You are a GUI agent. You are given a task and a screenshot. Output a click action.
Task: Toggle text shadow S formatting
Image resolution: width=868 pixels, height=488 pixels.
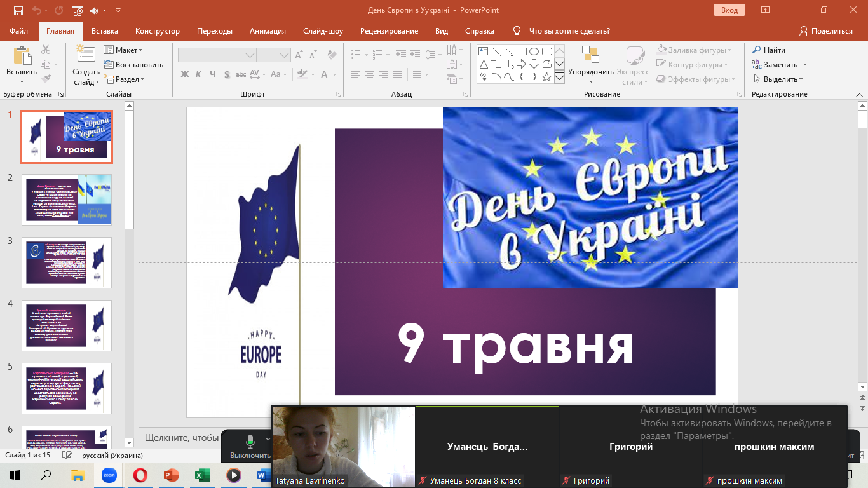coord(228,74)
